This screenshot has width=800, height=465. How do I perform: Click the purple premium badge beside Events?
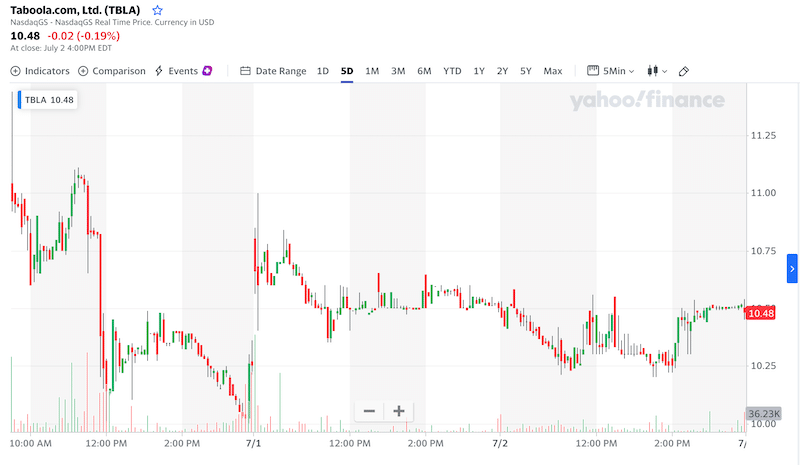[207, 70]
